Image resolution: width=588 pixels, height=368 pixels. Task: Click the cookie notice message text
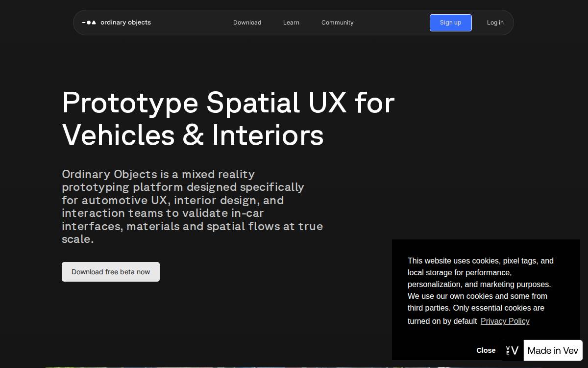[x=481, y=290]
